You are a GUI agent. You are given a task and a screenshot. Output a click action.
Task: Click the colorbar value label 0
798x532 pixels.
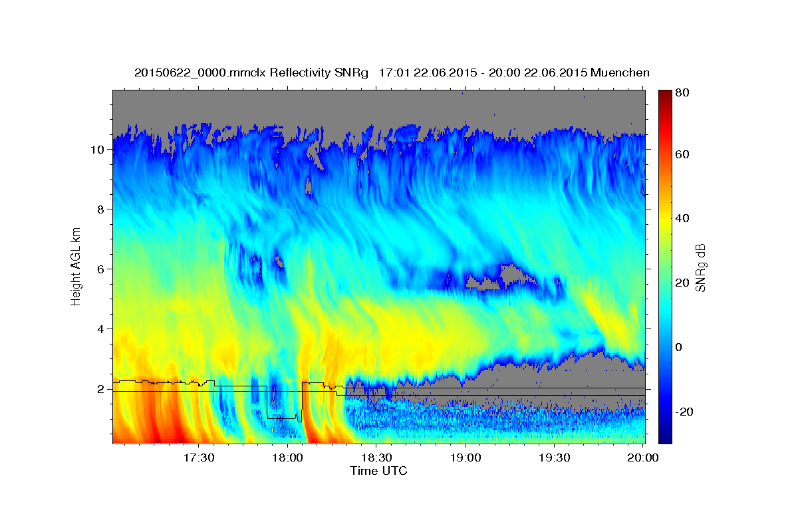[x=680, y=347]
